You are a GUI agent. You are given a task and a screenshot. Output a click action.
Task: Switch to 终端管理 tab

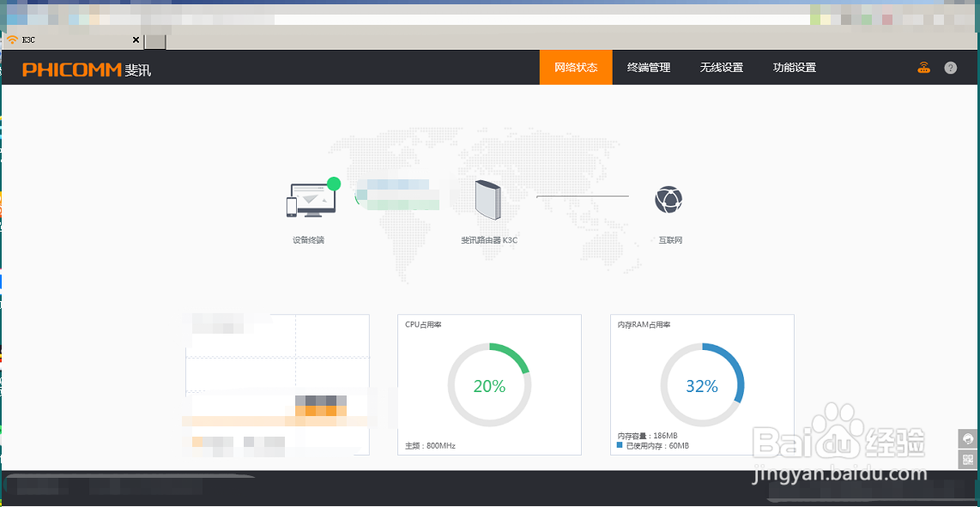(649, 68)
